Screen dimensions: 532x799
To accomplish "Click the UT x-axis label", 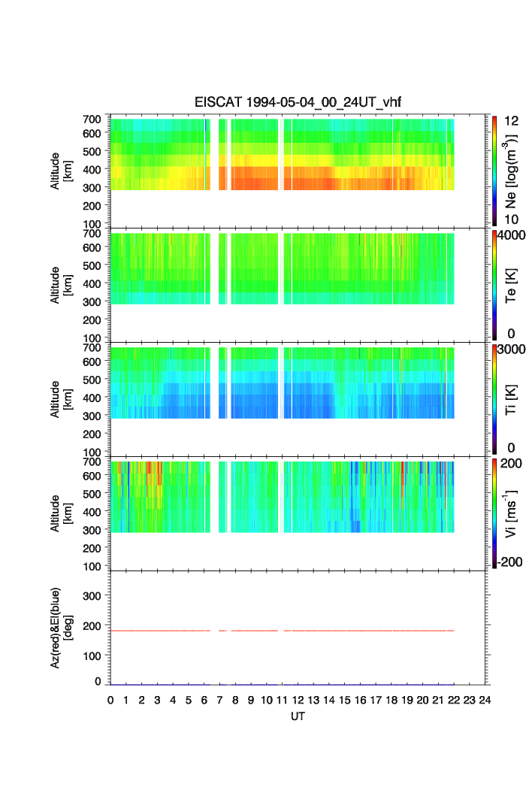I will tap(298, 717).
